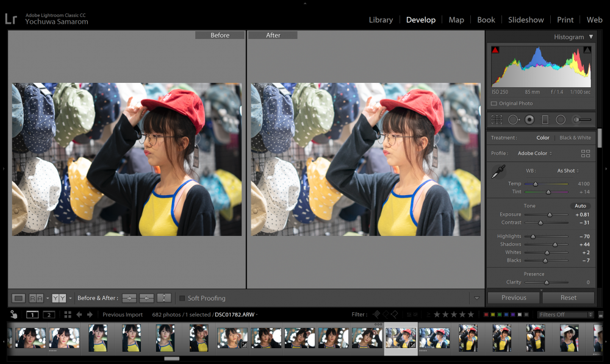Choose the Radial Filter tool
This screenshot has height=364, width=610.
tap(561, 120)
